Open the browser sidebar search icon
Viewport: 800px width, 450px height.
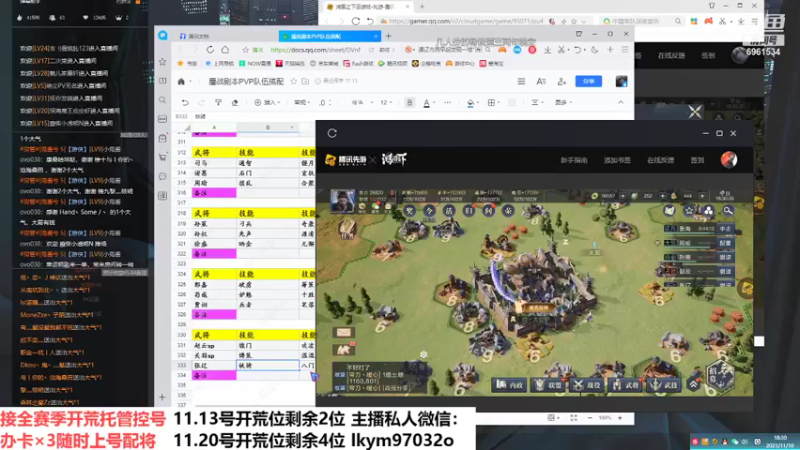coord(163,100)
